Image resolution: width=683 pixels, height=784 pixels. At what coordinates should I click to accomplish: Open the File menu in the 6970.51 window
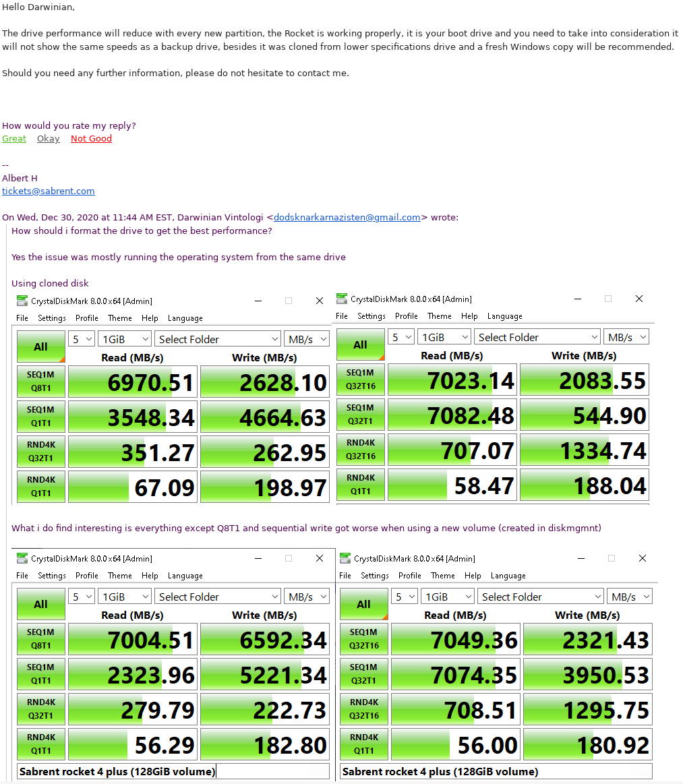(22, 318)
